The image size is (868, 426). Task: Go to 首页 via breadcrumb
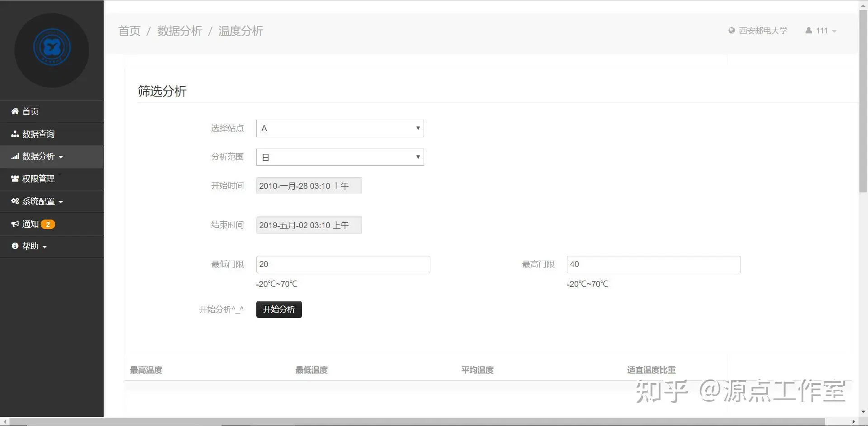[129, 31]
